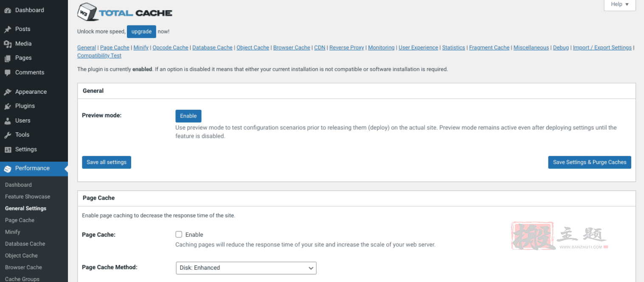644x282 pixels.
Task: Enable the Page Cache checkbox
Action: pyautogui.click(x=179, y=234)
